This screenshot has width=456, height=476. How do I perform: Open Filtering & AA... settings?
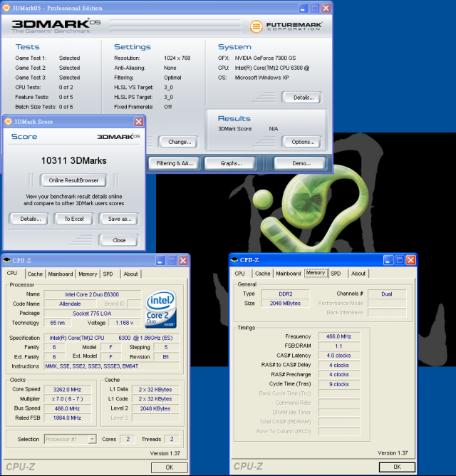click(x=175, y=163)
